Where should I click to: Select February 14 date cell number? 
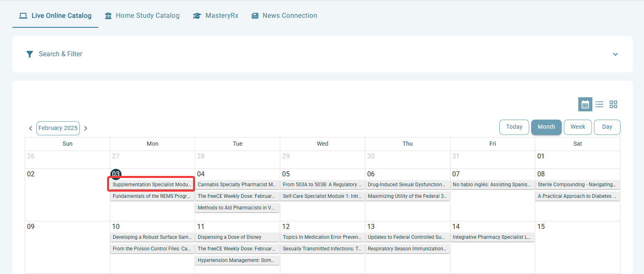[456, 227]
